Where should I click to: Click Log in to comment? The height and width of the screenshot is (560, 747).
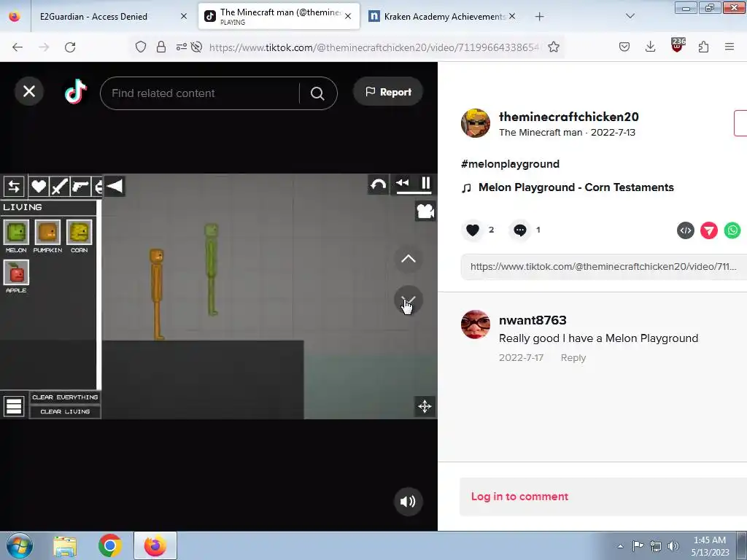519,497
